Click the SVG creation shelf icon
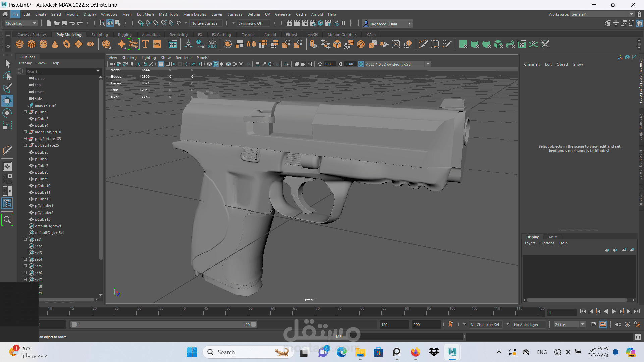Image resolution: width=644 pixels, height=362 pixels. (157, 44)
